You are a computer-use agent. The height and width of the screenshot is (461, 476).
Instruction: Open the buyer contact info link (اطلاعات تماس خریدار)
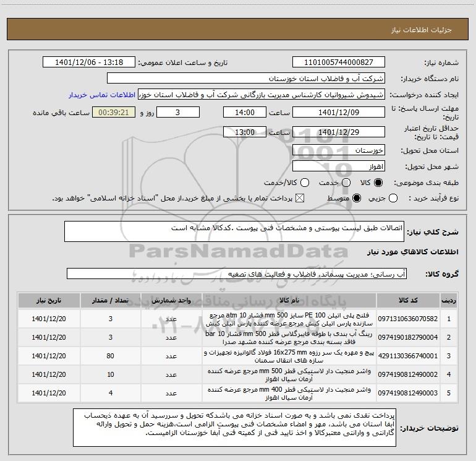pos(102,95)
